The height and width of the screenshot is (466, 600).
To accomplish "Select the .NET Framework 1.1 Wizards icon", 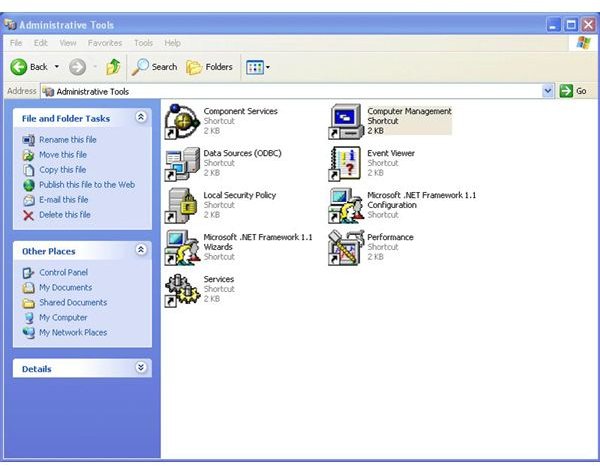I will 183,248.
